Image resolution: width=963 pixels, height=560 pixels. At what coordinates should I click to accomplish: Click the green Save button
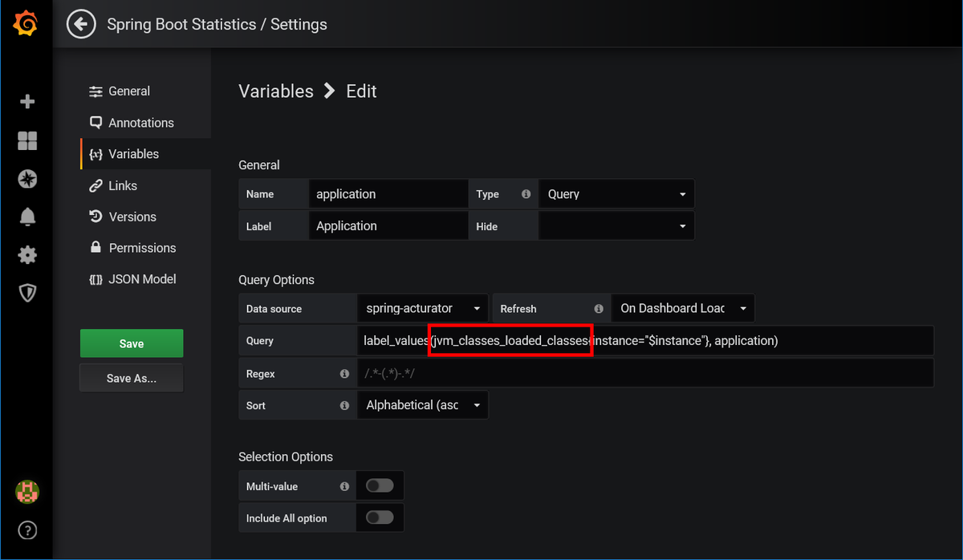132,343
